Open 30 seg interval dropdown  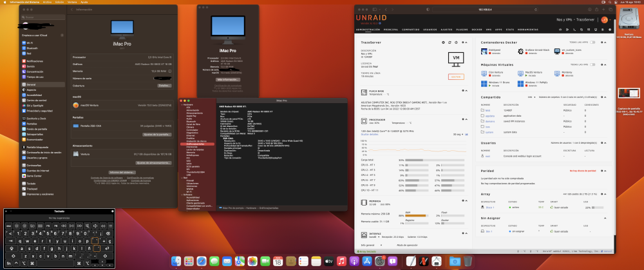pos(457,135)
